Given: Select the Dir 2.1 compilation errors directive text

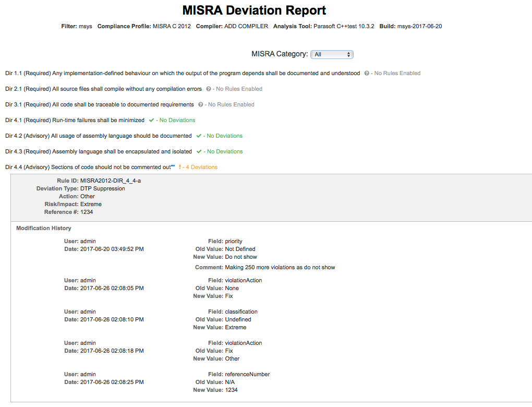Looking at the screenshot, I should point(103,89).
